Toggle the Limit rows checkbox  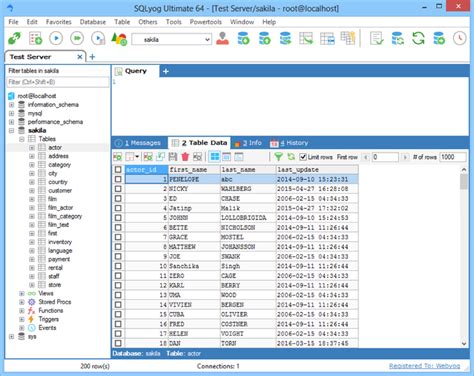(303, 157)
